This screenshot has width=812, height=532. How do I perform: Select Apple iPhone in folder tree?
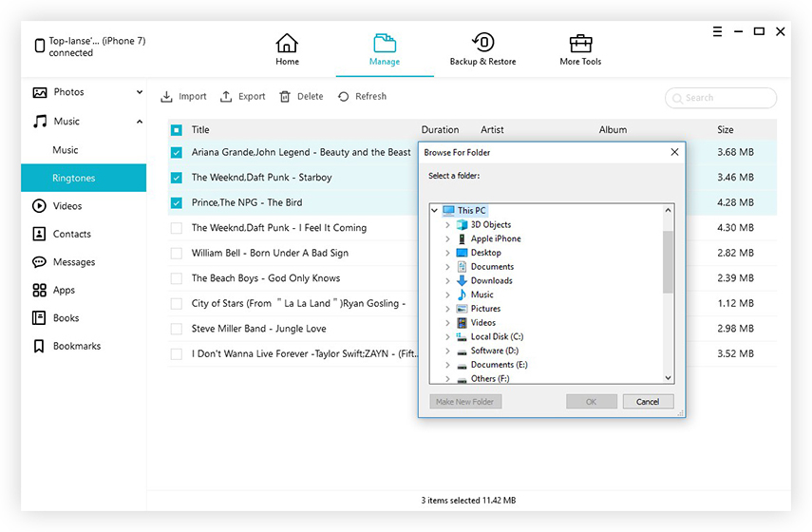tap(496, 238)
